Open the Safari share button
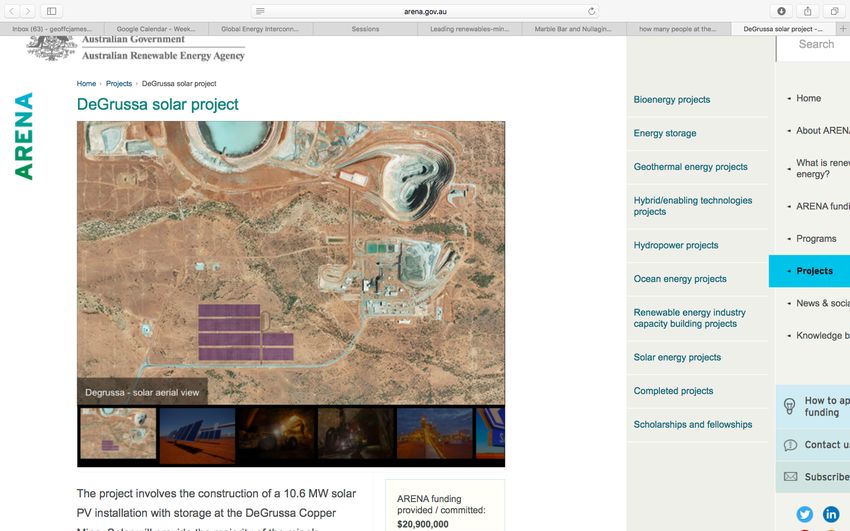This screenshot has width=850, height=531. pos(808,11)
